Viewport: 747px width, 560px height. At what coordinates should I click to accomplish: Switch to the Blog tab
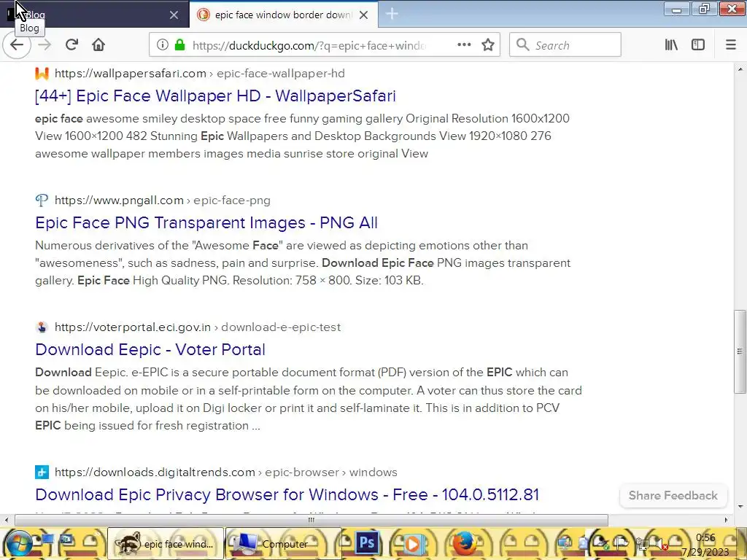point(94,15)
